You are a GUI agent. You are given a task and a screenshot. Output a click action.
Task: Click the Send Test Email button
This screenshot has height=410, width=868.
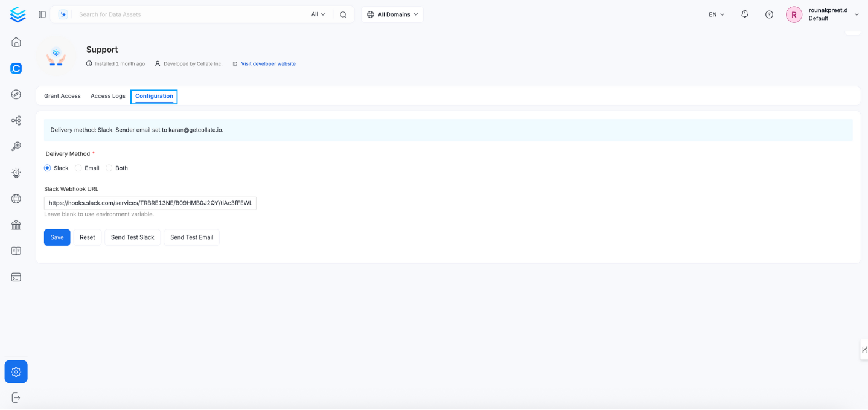pos(191,237)
